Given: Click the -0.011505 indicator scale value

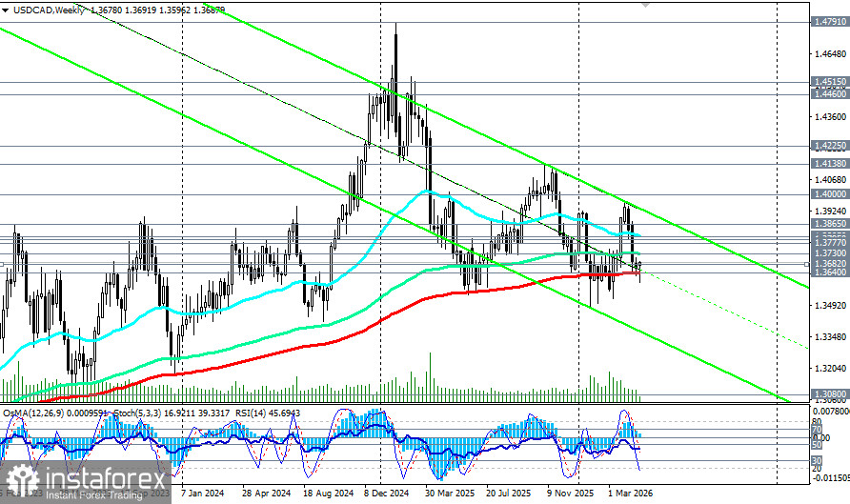Looking at the screenshot, I should (831, 478).
